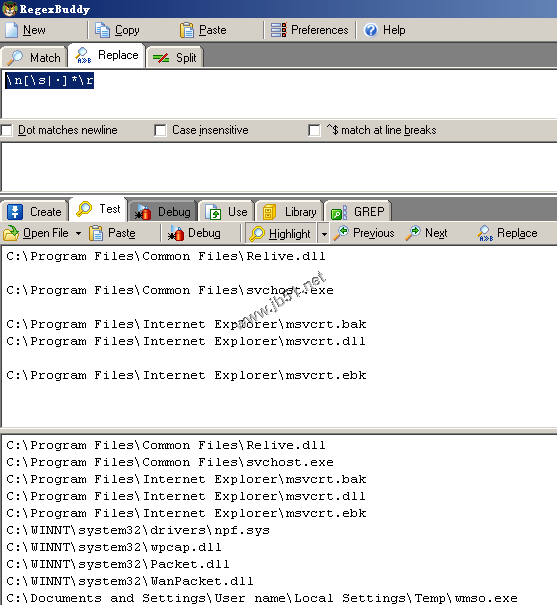
Task: Check ^$ match at line breaks
Action: 314,130
